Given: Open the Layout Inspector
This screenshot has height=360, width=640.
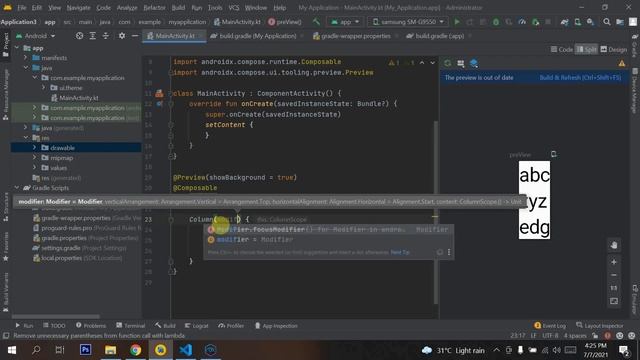Looking at the screenshot, I should tap(600, 325).
